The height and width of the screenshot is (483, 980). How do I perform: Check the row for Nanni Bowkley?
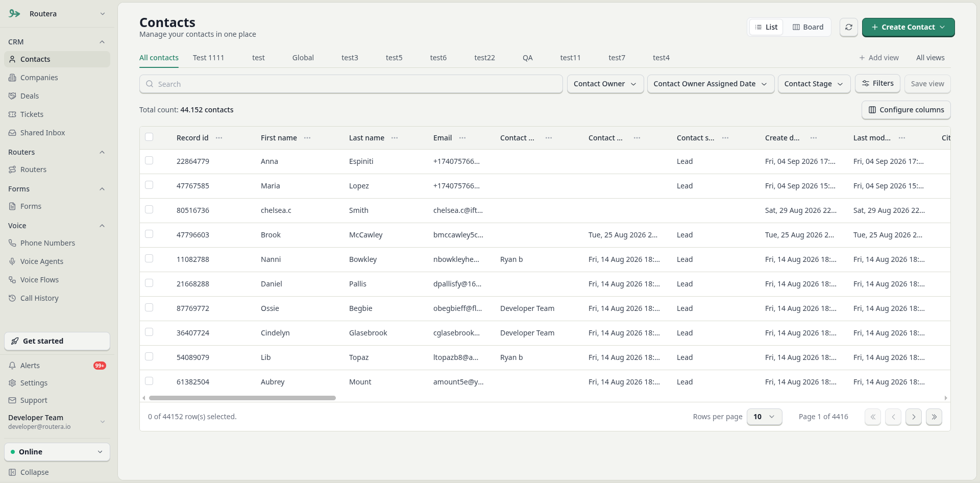pyautogui.click(x=149, y=258)
